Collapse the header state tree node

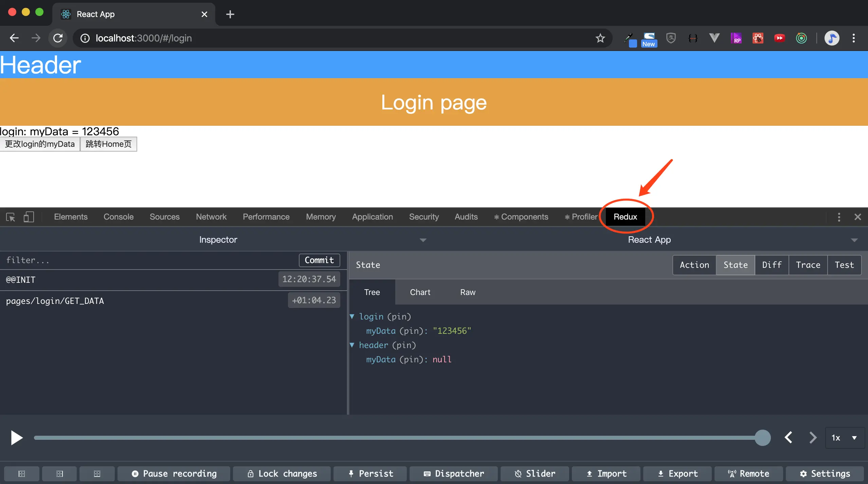[352, 345]
